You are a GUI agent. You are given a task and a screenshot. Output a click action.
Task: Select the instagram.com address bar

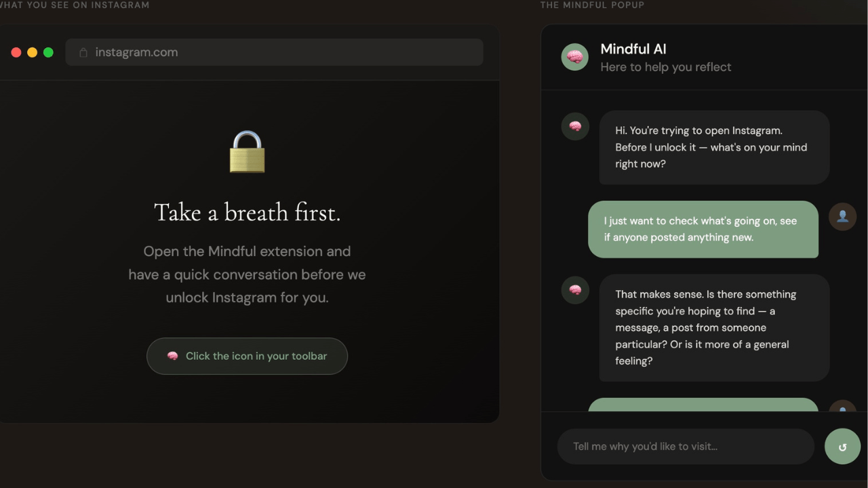click(x=274, y=52)
